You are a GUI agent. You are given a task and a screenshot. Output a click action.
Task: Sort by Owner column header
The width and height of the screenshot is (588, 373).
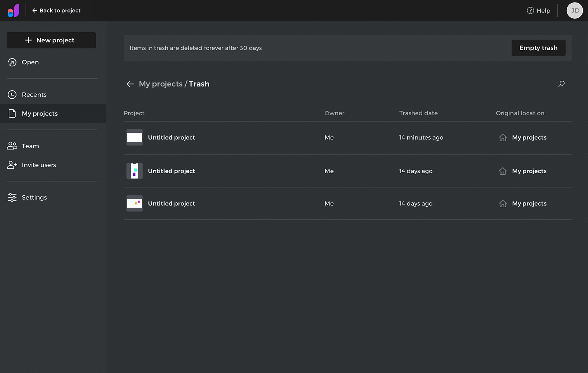(x=334, y=113)
